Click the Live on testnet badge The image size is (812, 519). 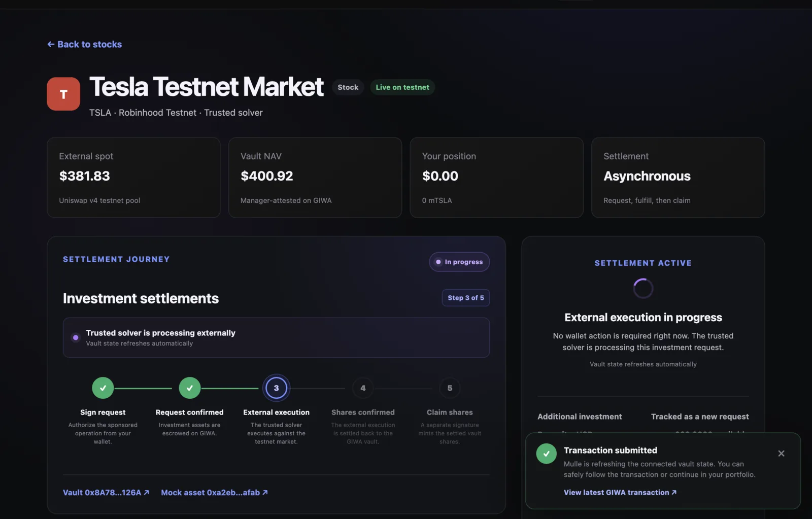click(402, 87)
